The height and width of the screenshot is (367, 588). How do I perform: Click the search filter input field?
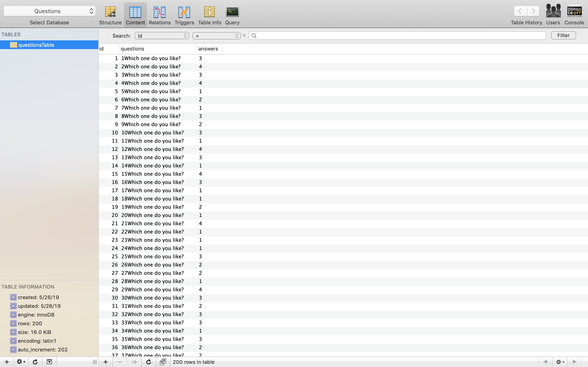[x=399, y=36]
